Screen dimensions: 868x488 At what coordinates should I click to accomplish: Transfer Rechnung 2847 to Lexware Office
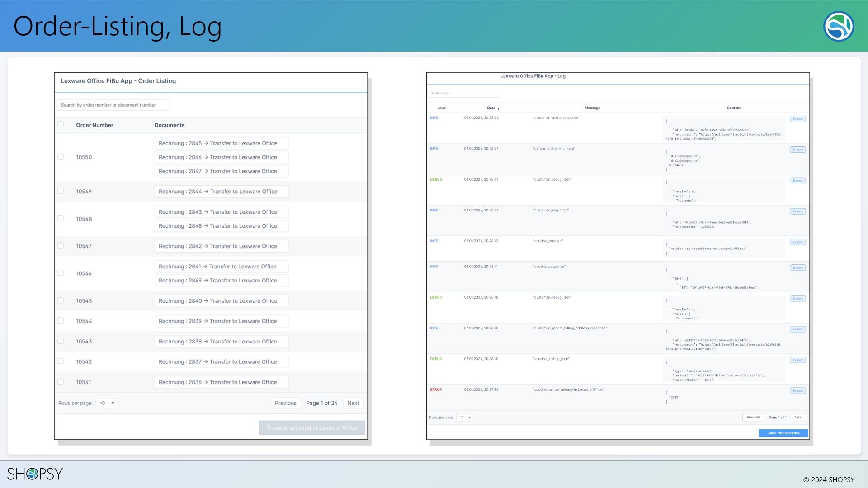tap(222, 171)
